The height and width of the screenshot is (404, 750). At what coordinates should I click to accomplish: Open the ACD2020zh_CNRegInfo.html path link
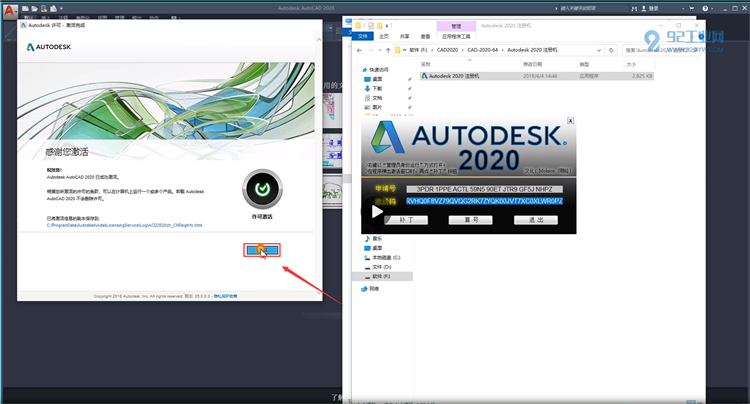pyautogui.click(x=124, y=225)
